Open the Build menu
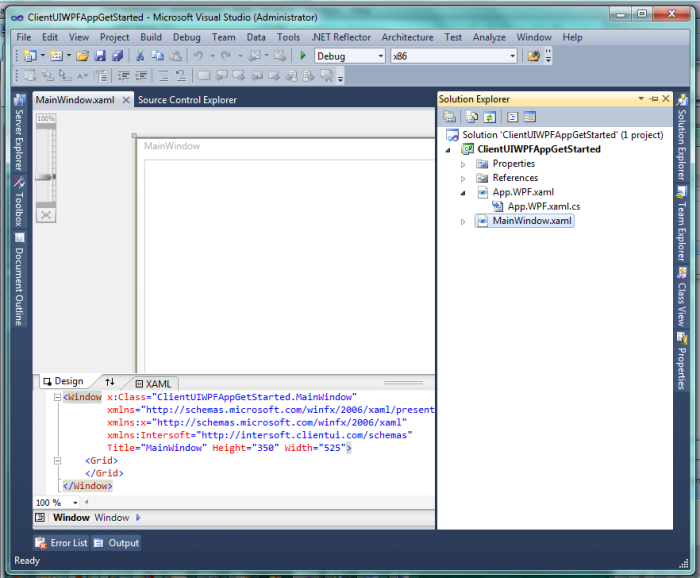This screenshot has height=578, width=700. pos(151,37)
